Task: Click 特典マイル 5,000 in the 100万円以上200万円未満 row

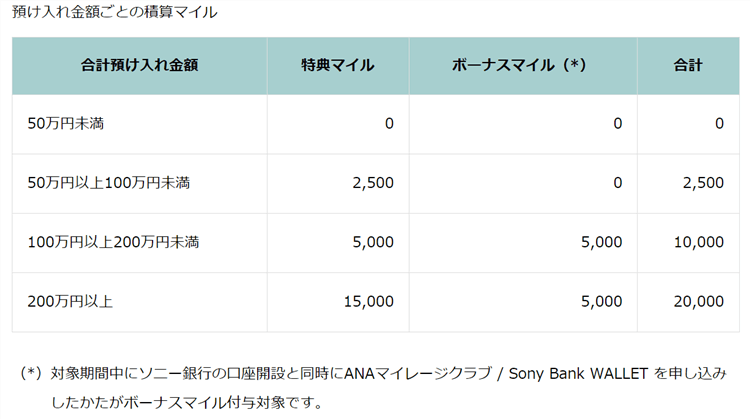Action: [x=374, y=242]
